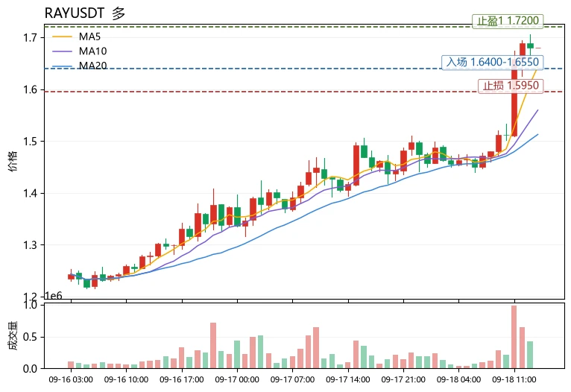Image resolution: width=571 pixels, height=392 pixels.
Task: Click the 0.5 volume axis tick
Action: (x=31, y=337)
